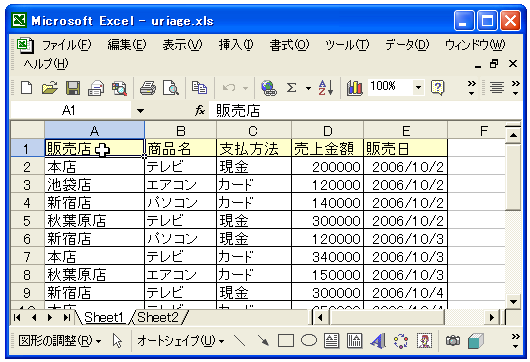Viewport: 530px width, 362px height.
Task: Open the 図形の調整 menu
Action: pyautogui.click(x=59, y=341)
